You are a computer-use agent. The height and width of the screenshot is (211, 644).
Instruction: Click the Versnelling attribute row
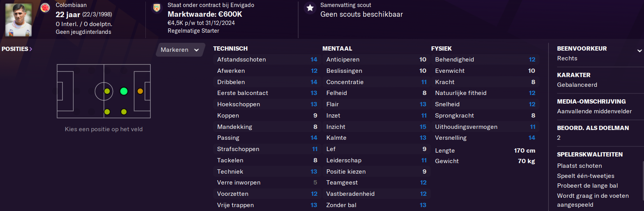[485, 138]
